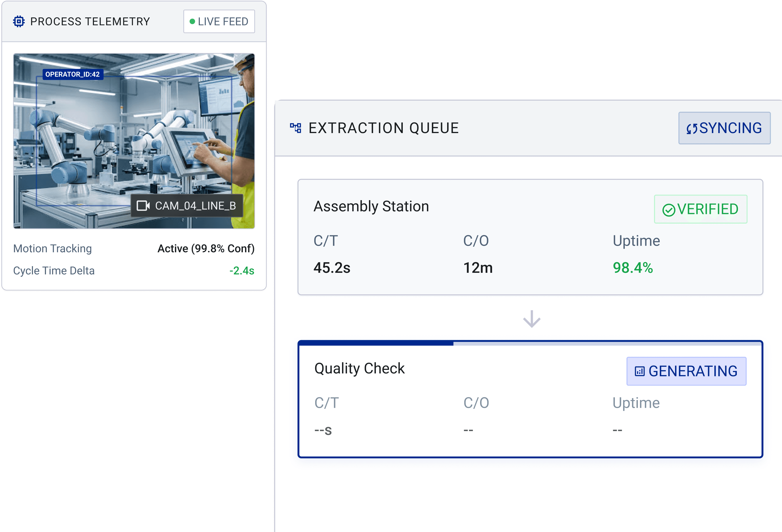Image resolution: width=782 pixels, height=532 pixels.
Task: Open the factory camera feed thumbnail
Action: click(134, 141)
